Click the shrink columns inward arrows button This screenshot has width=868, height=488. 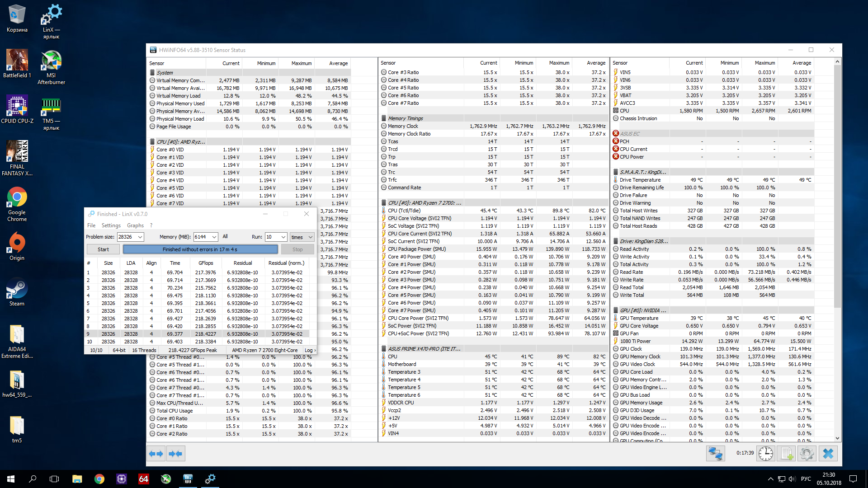pos(175,454)
